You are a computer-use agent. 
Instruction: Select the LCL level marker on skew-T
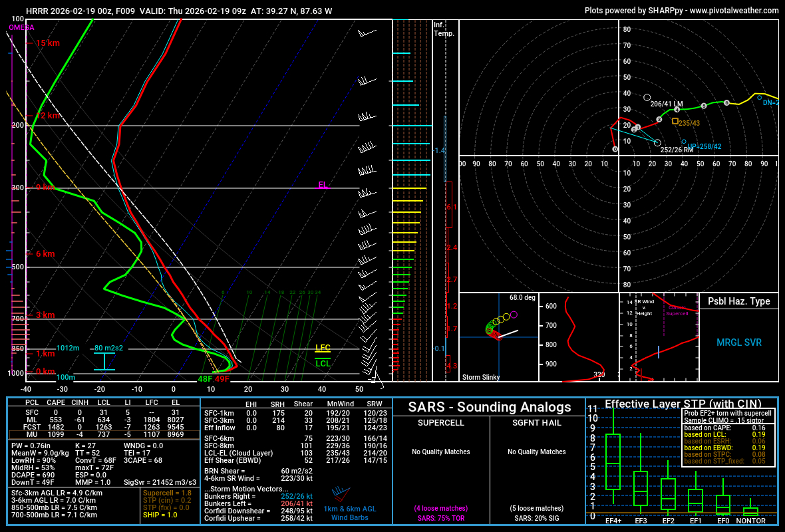tap(323, 363)
